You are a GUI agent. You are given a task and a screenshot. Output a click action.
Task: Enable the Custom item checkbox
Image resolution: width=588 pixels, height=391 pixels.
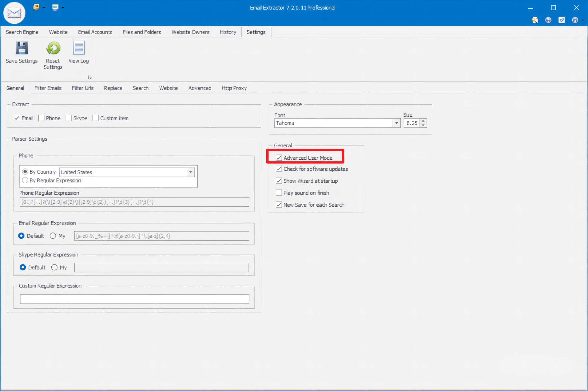tap(95, 118)
